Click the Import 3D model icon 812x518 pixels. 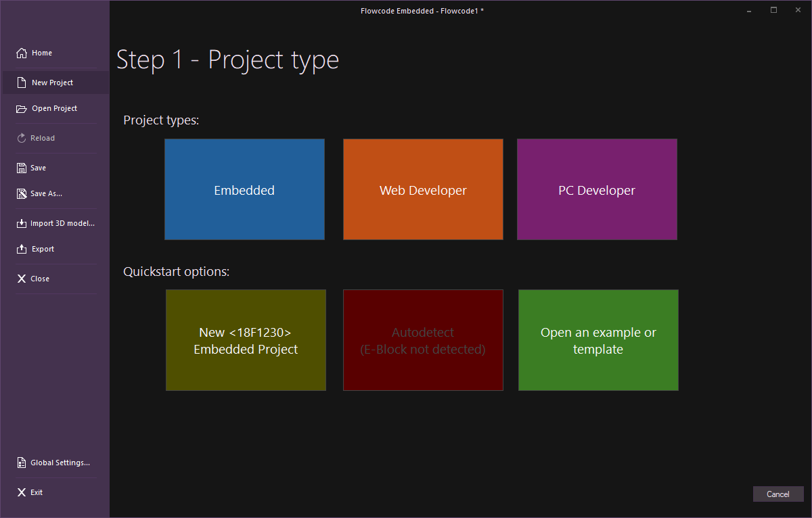[22, 223]
